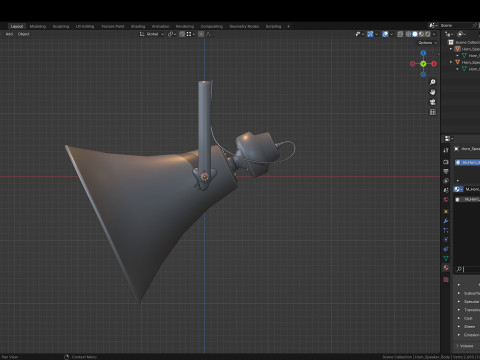
Task: Open the Object menu in viewport header
Action: (x=24, y=34)
